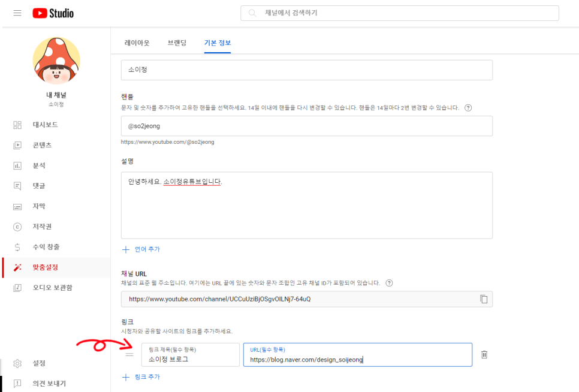Open 설정 settings in sidebar
Viewport: 579px width, 392px height.
click(39, 363)
